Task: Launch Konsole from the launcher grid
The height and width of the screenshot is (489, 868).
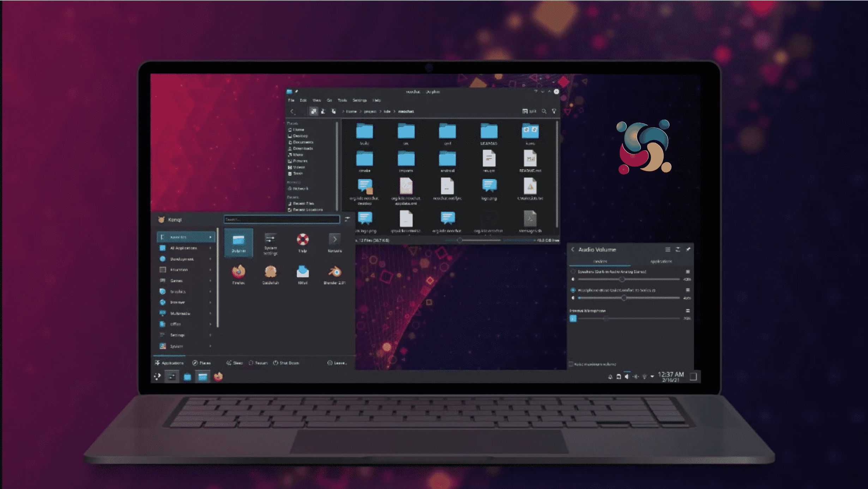Action: click(x=334, y=243)
